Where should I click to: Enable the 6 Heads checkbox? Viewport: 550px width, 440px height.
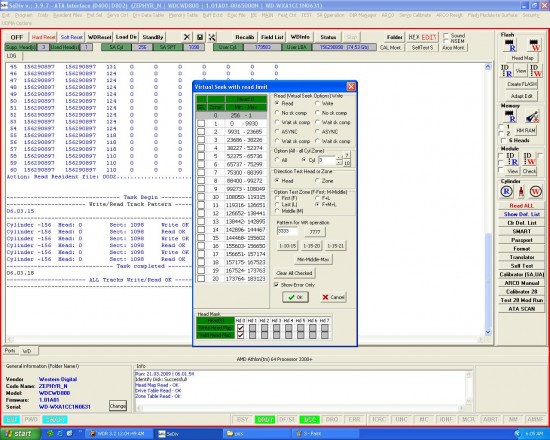pos(504,140)
